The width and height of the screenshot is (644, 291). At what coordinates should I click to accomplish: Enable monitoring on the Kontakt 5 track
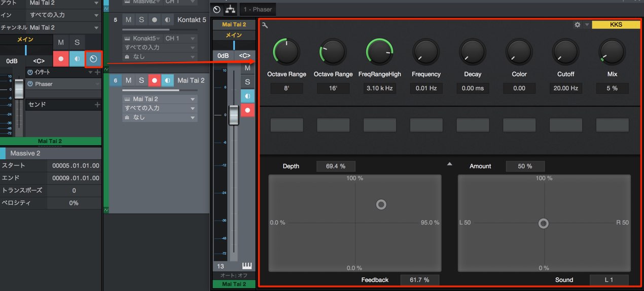point(168,20)
